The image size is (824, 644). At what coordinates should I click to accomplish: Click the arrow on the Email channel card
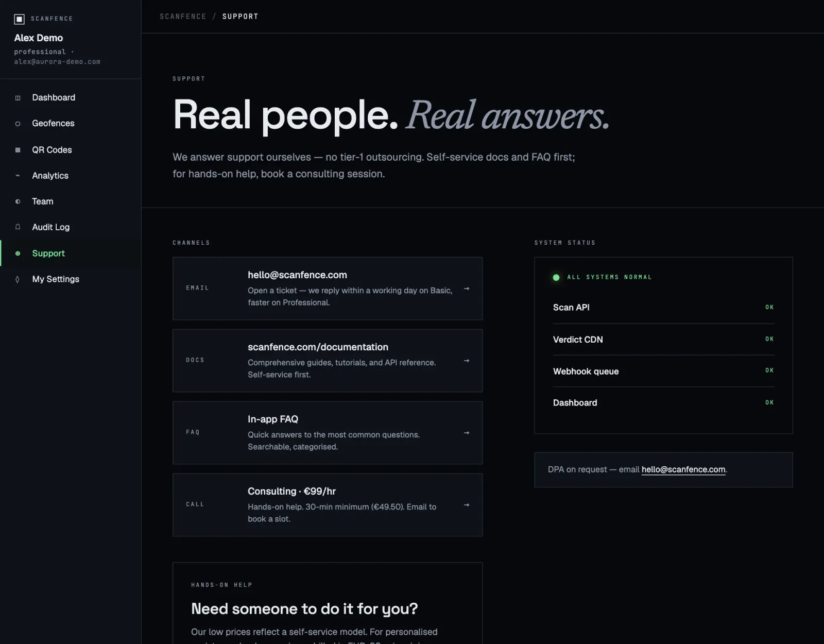pos(467,289)
